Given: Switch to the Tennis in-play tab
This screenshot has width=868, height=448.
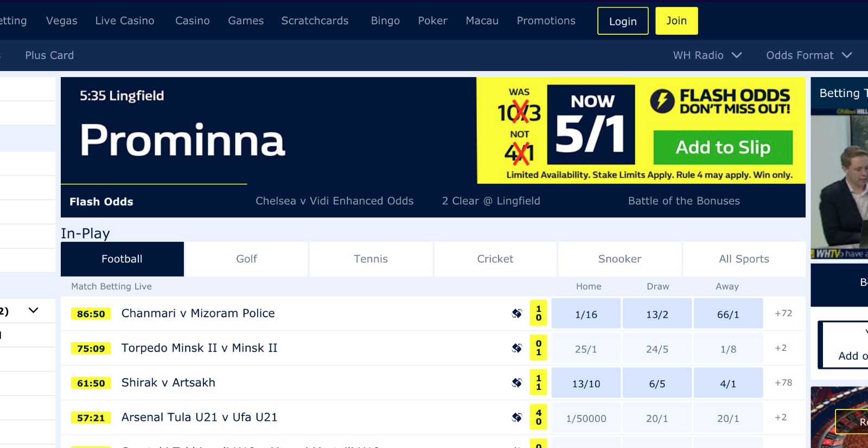Looking at the screenshot, I should pyautogui.click(x=371, y=259).
